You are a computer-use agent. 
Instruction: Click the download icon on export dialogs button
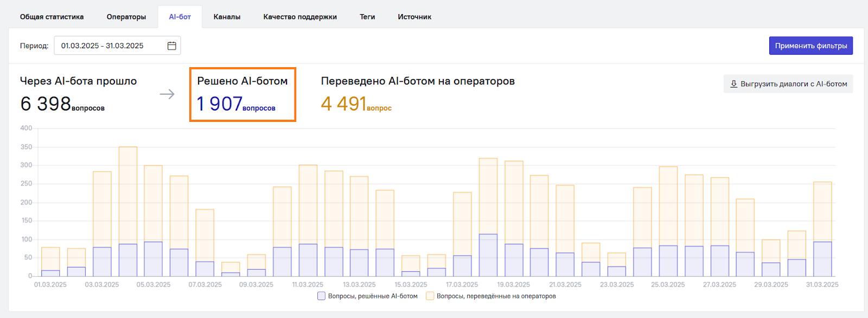pyautogui.click(x=733, y=84)
